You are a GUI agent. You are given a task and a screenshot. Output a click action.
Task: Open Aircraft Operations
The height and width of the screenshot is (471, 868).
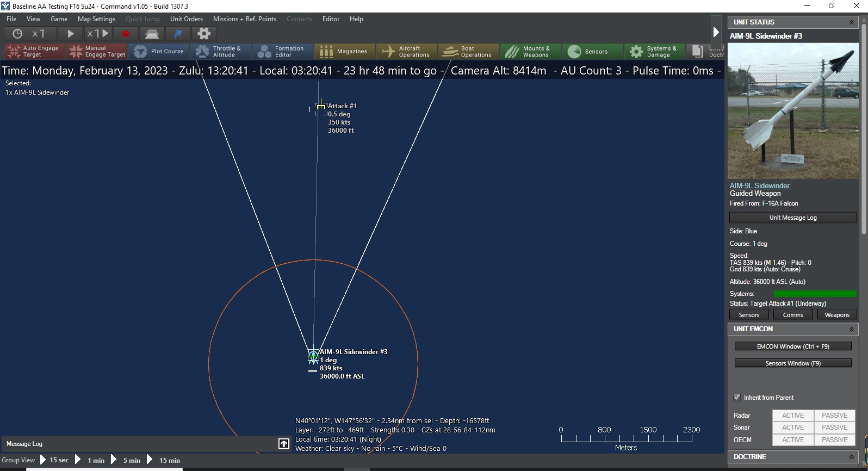pos(407,52)
